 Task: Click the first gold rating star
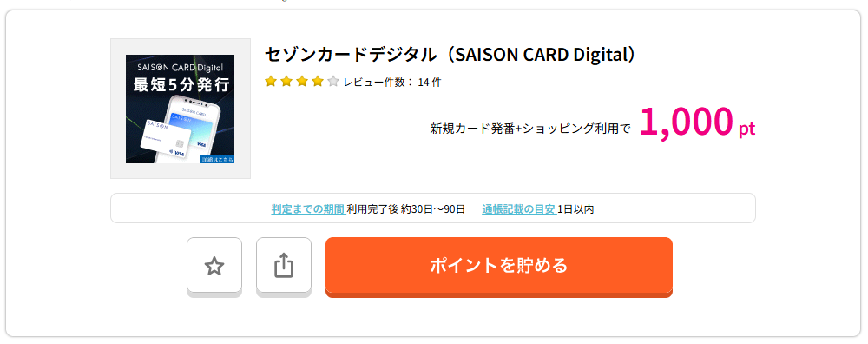(x=271, y=82)
